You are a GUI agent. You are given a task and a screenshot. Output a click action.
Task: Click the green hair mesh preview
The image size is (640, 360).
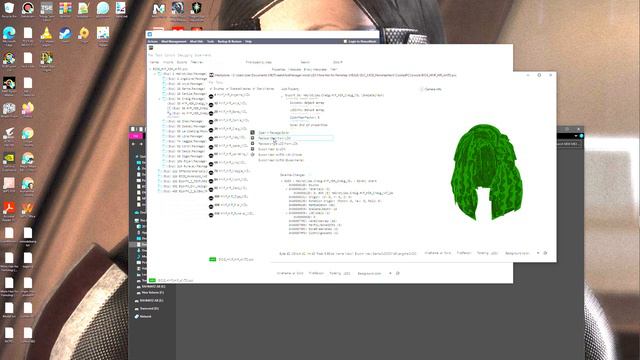(486, 171)
